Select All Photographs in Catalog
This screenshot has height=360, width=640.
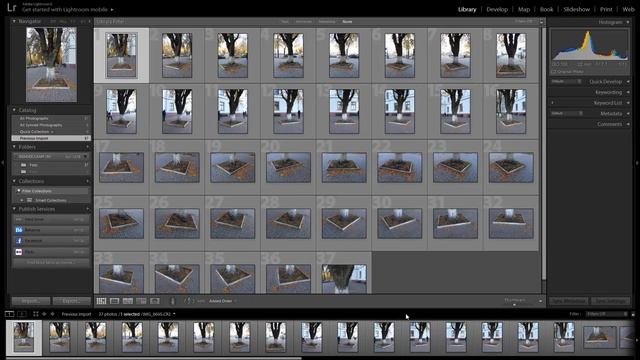tap(51, 118)
